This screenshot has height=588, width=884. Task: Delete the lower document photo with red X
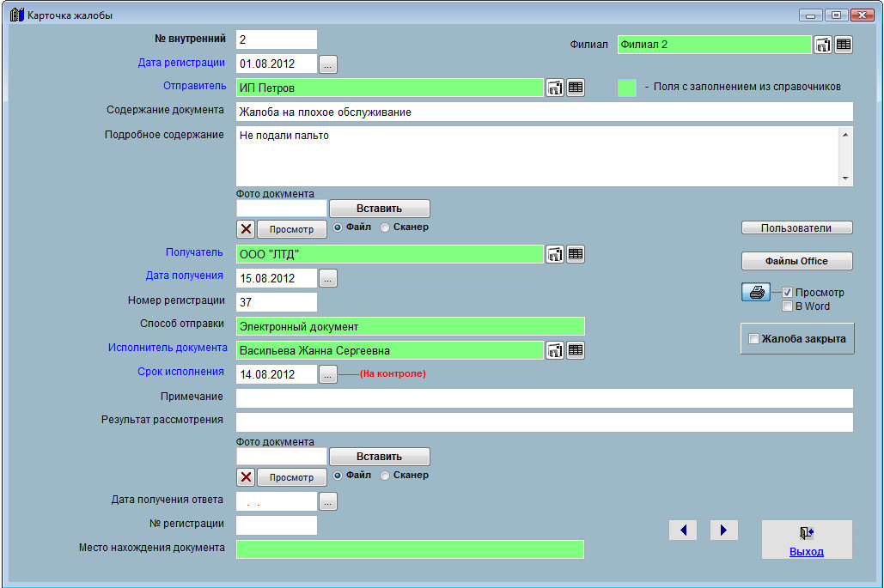[x=246, y=477]
